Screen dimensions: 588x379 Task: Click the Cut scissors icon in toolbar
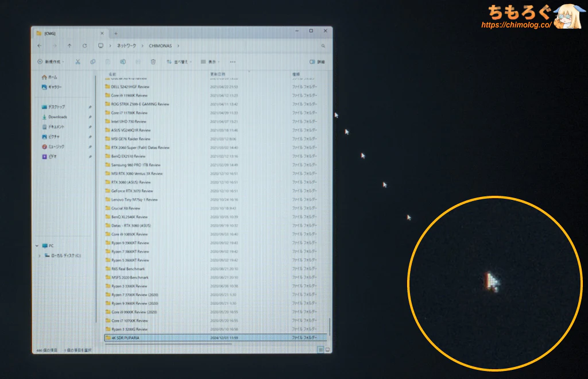tap(78, 61)
